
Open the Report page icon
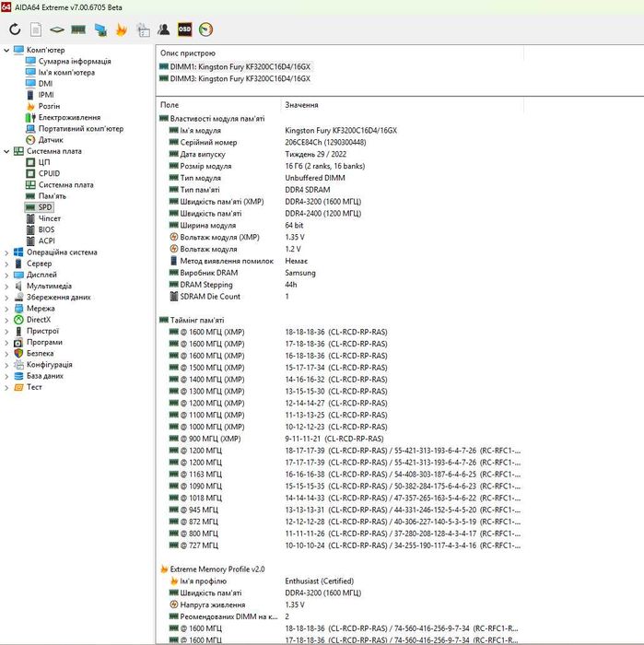[36, 29]
